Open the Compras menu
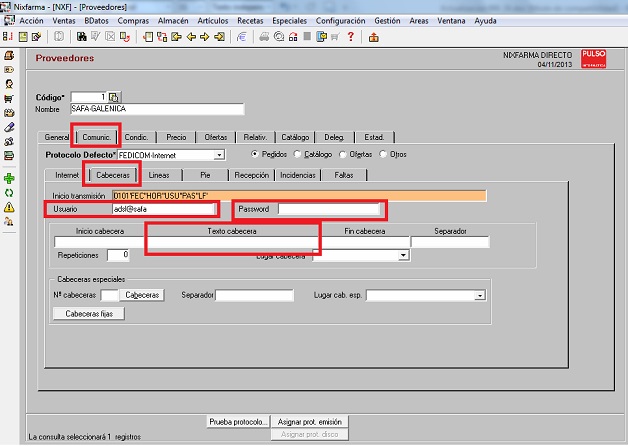This screenshot has width=628, height=446. click(133, 21)
